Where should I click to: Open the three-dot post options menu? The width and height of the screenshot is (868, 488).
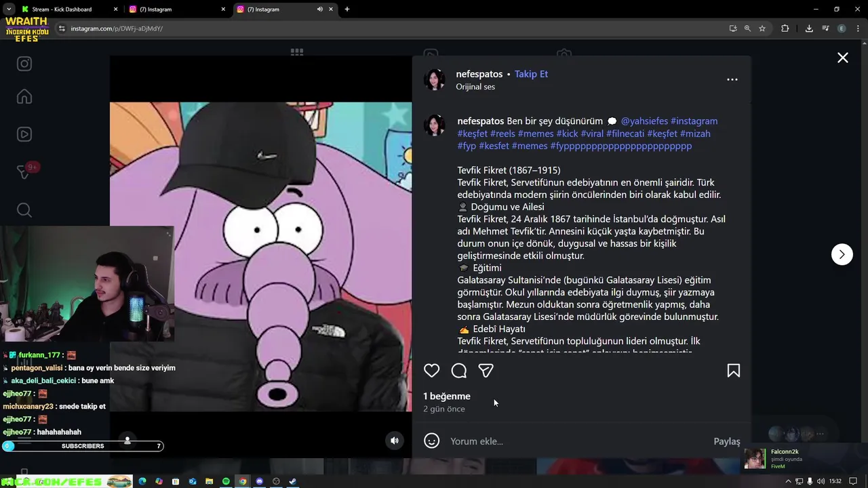pos(732,79)
